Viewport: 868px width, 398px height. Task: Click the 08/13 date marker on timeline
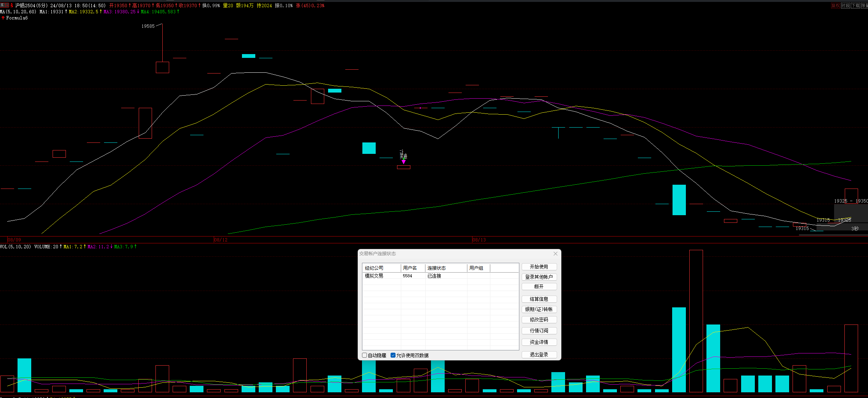tap(479, 240)
